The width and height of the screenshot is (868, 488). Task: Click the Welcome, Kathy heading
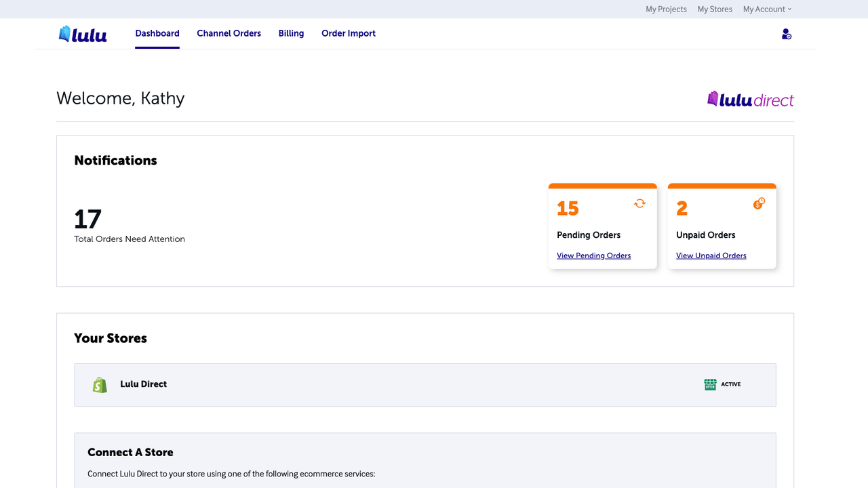121,98
